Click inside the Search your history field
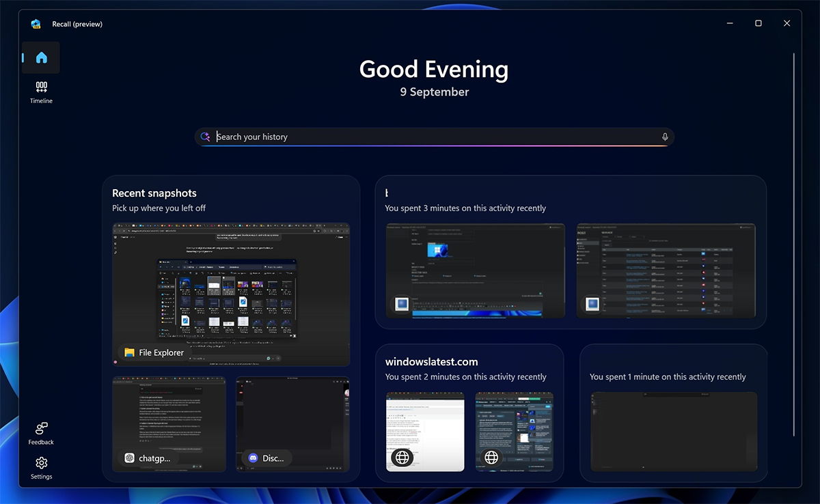The width and height of the screenshot is (820, 504). pos(430,137)
